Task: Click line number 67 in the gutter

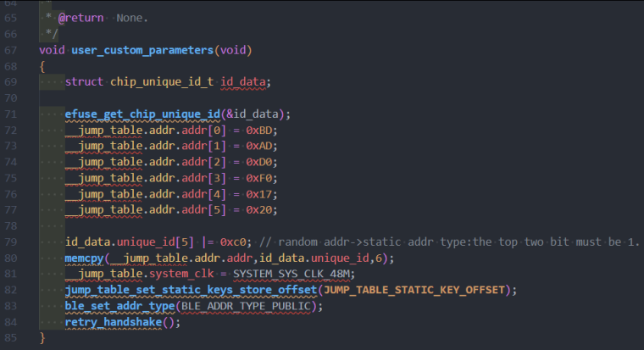Action: 11,49
